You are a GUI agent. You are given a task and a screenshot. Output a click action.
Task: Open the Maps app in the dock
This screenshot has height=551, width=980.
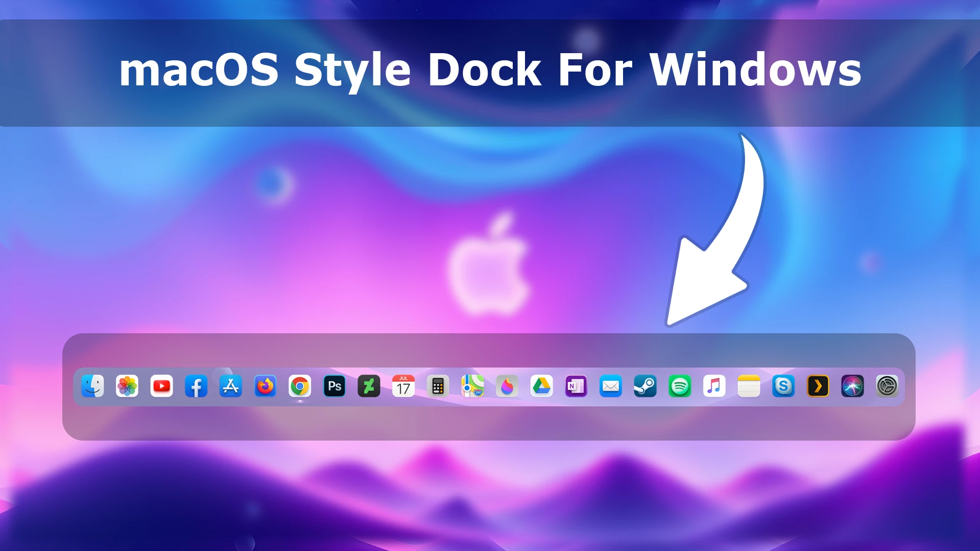pos(472,386)
